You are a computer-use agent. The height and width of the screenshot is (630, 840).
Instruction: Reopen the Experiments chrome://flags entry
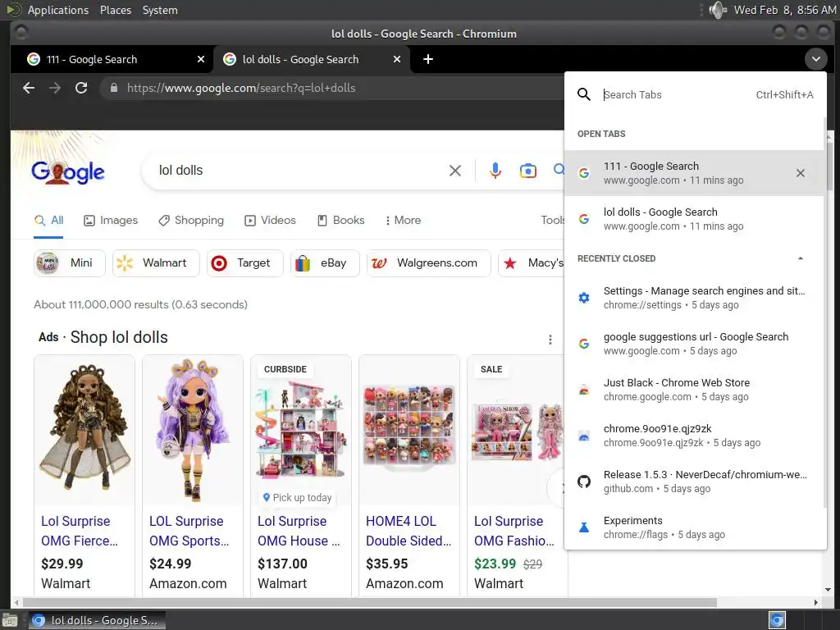pyautogui.click(x=695, y=527)
